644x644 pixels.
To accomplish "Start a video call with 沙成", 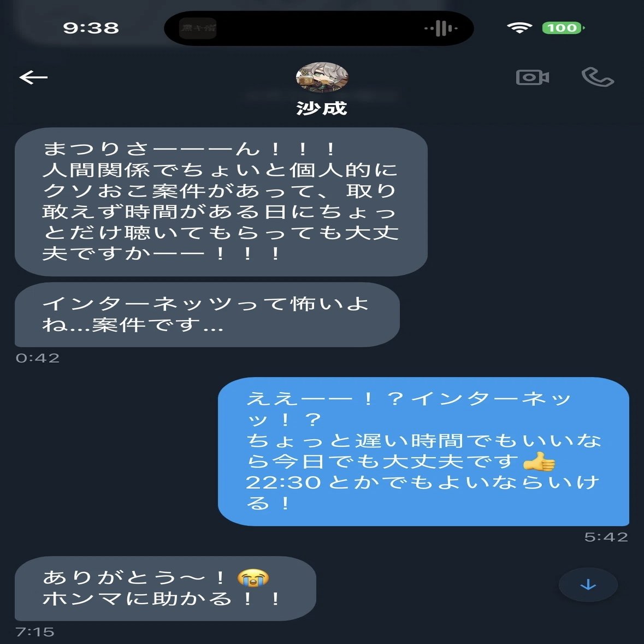I will tap(532, 77).
